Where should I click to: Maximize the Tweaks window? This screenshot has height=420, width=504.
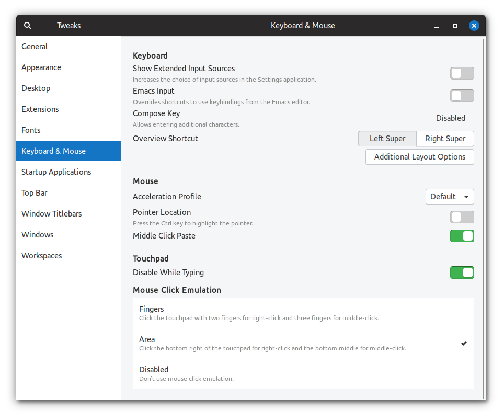pyautogui.click(x=455, y=26)
